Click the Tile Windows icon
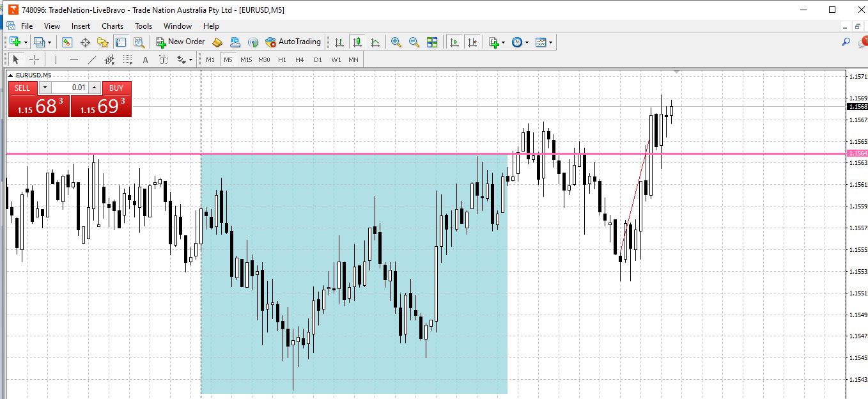Image resolution: width=868 pixels, height=399 pixels. pyautogui.click(x=432, y=42)
